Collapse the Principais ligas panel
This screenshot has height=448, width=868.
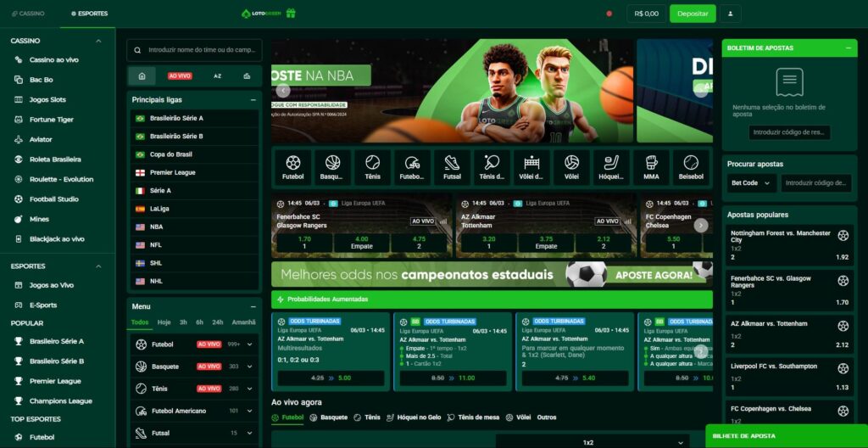(x=253, y=100)
